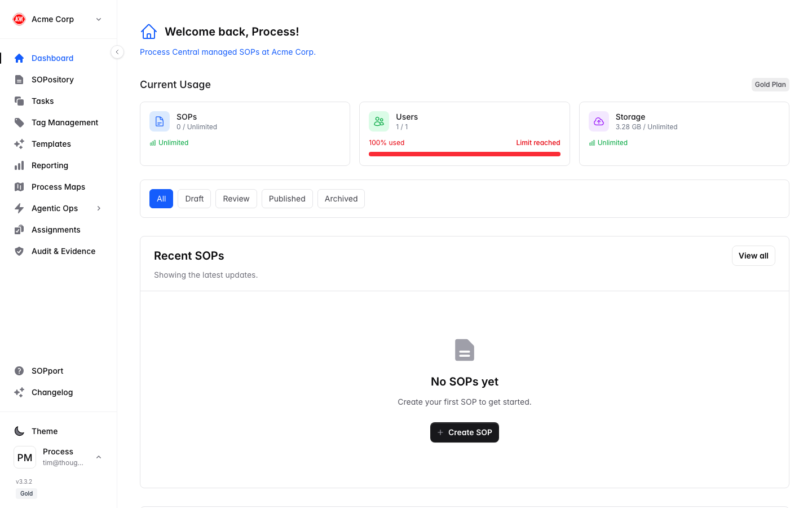This screenshot has height=508, width=812.
Task: Click the Storage cloud upload icon
Action: [x=599, y=121]
